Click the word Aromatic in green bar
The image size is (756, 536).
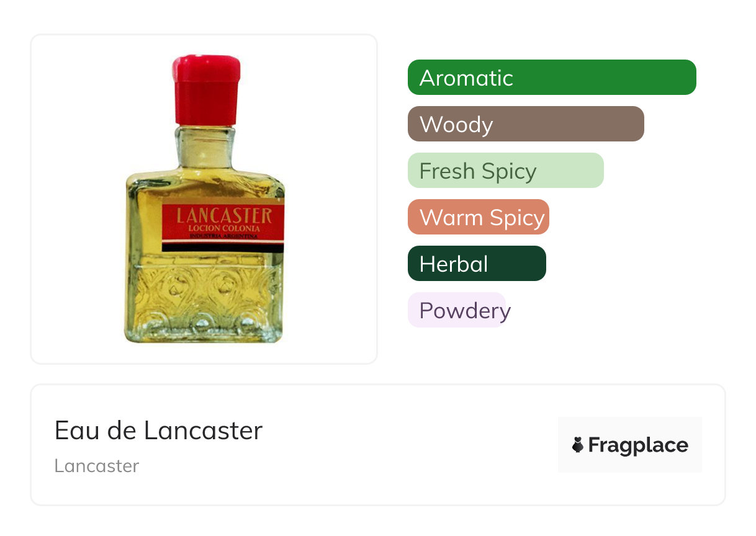pos(466,78)
